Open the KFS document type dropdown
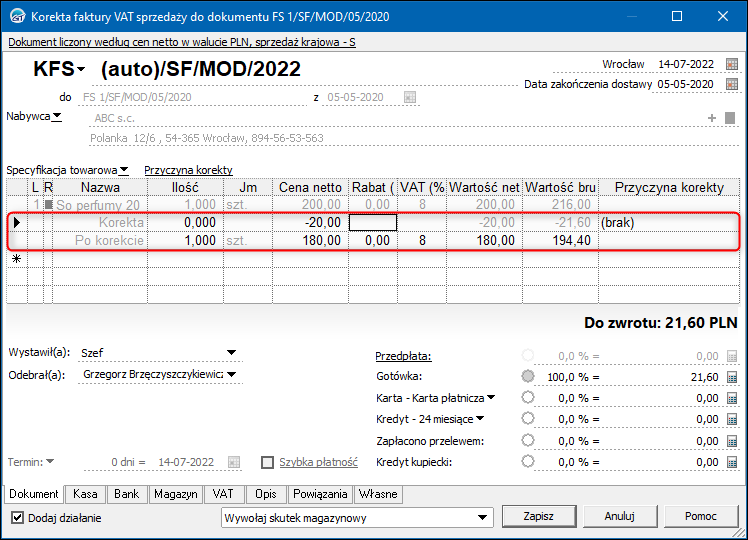 [82, 70]
